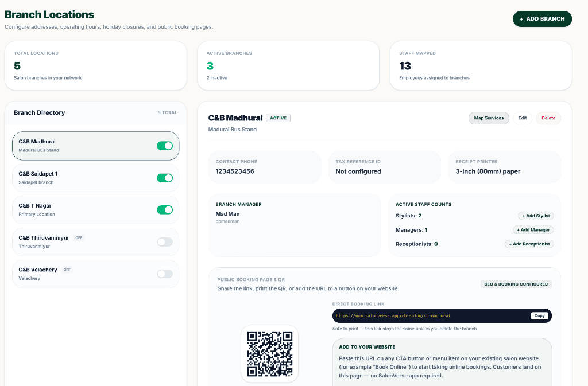Delete the C&B Madhurai branch
Image resolution: width=588 pixels, height=386 pixels.
tap(548, 118)
